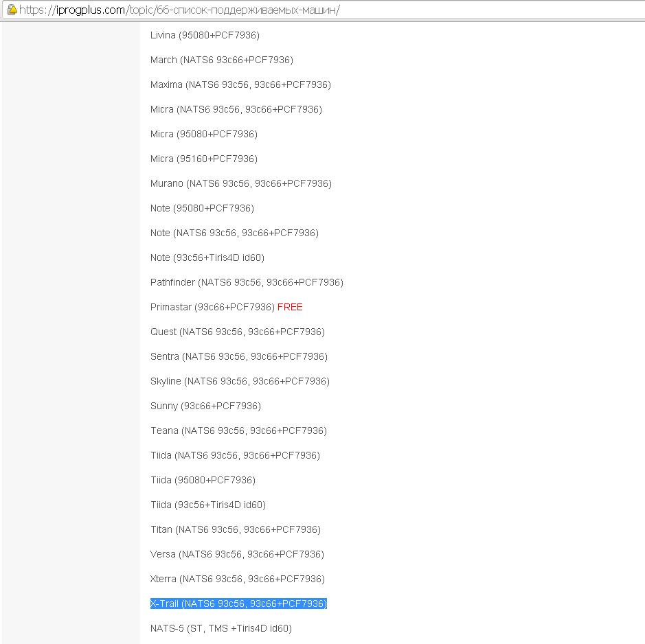Click the Murano NATS6 entry
Screen dimensions: 645x644
tap(241, 183)
